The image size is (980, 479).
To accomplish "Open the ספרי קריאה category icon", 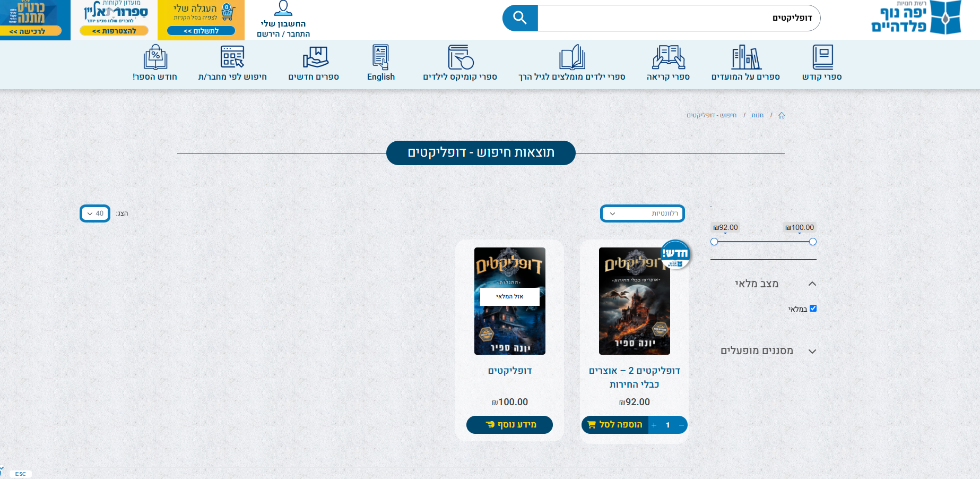I will (x=668, y=57).
